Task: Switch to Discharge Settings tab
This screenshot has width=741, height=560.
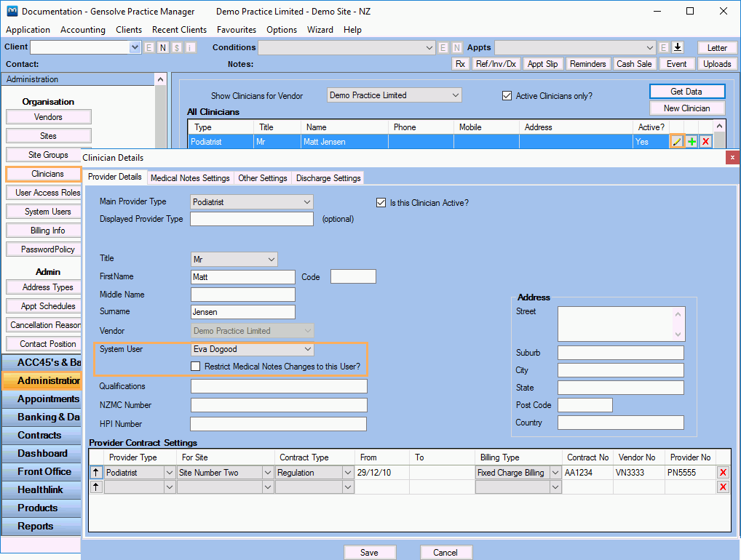Action: point(328,178)
